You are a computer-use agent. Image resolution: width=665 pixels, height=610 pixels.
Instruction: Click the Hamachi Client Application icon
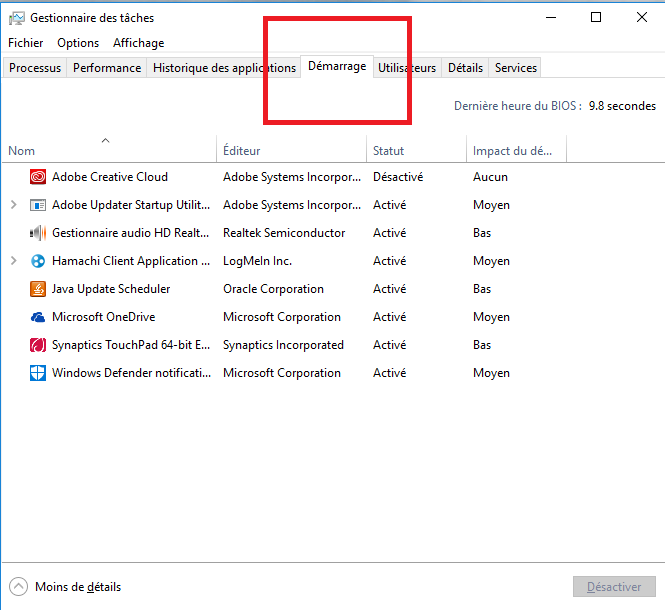click(38, 261)
